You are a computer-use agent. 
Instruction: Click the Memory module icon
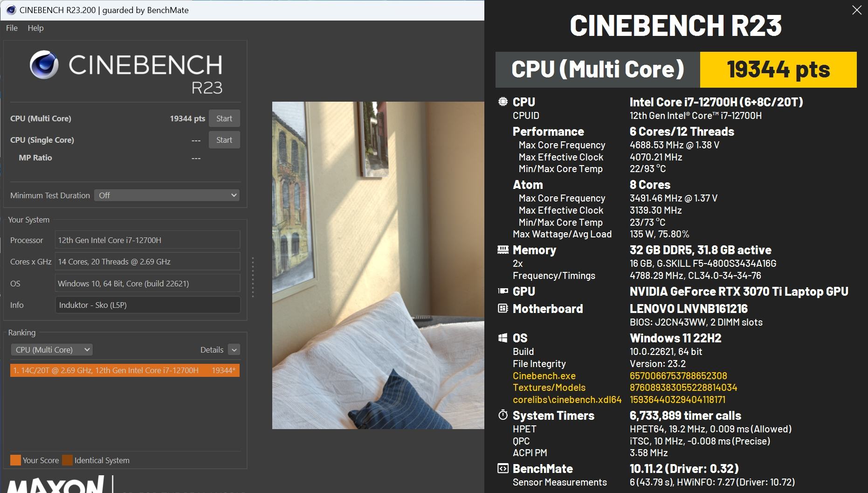[x=503, y=250]
